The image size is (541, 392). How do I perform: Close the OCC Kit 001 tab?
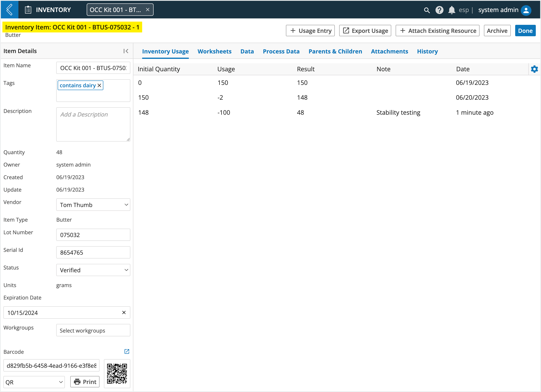pos(148,10)
